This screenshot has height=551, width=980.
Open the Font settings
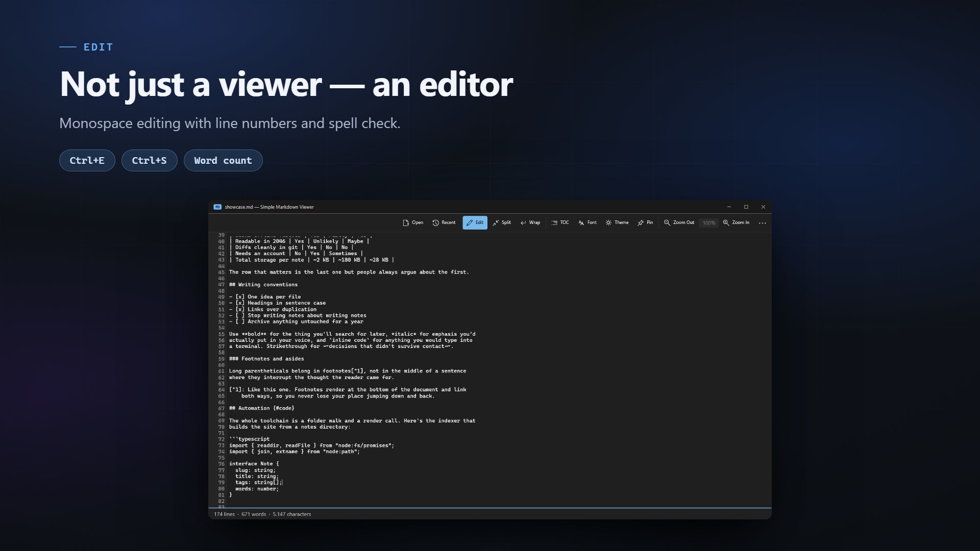587,222
